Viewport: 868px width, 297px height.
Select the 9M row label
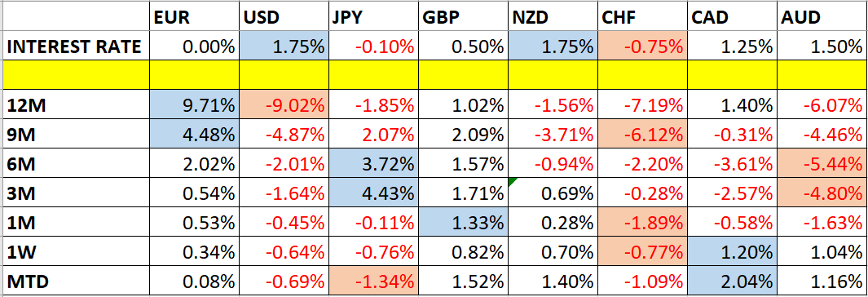coord(76,134)
